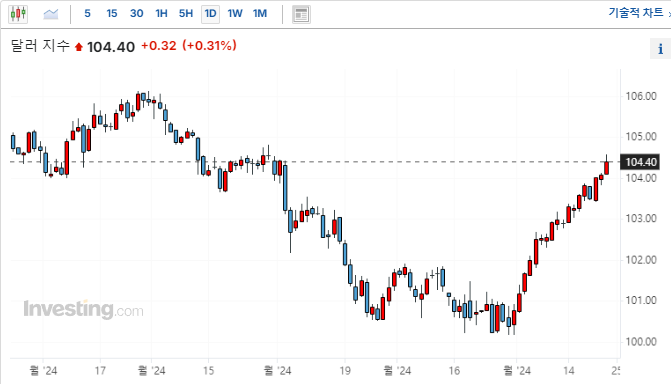Click the 16 date axis label
This screenshot has width=671, height=384.
[x=454, y=370]
